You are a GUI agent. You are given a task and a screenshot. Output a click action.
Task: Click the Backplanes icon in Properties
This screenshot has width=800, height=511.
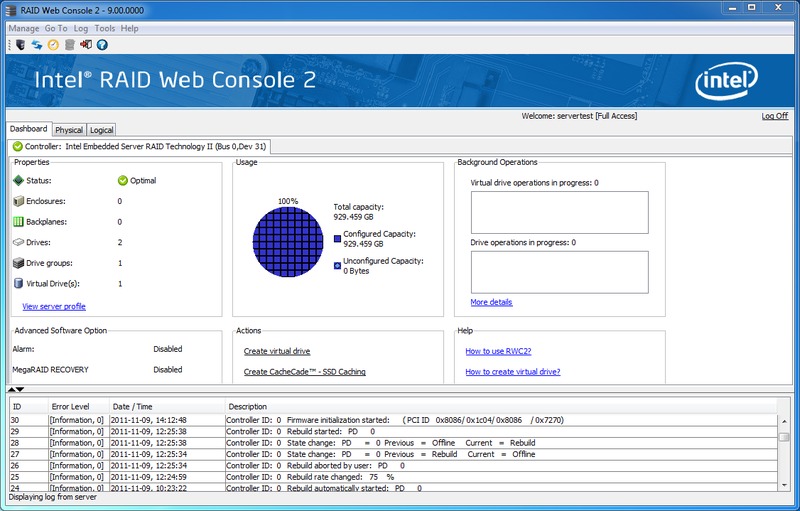(18, 221)
